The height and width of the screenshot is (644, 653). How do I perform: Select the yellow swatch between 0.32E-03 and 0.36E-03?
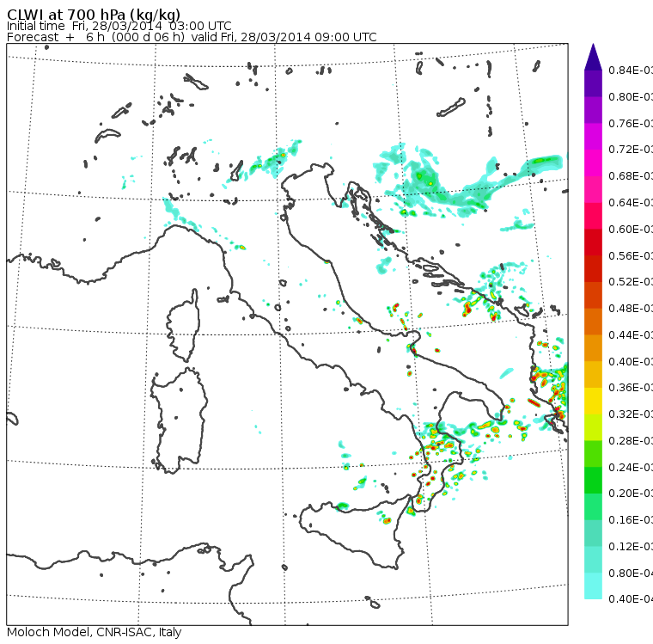point(593,401)
